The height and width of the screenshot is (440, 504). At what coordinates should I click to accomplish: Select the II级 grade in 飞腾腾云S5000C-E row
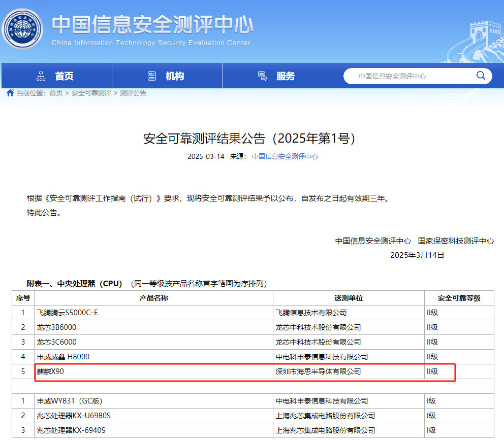432,313
